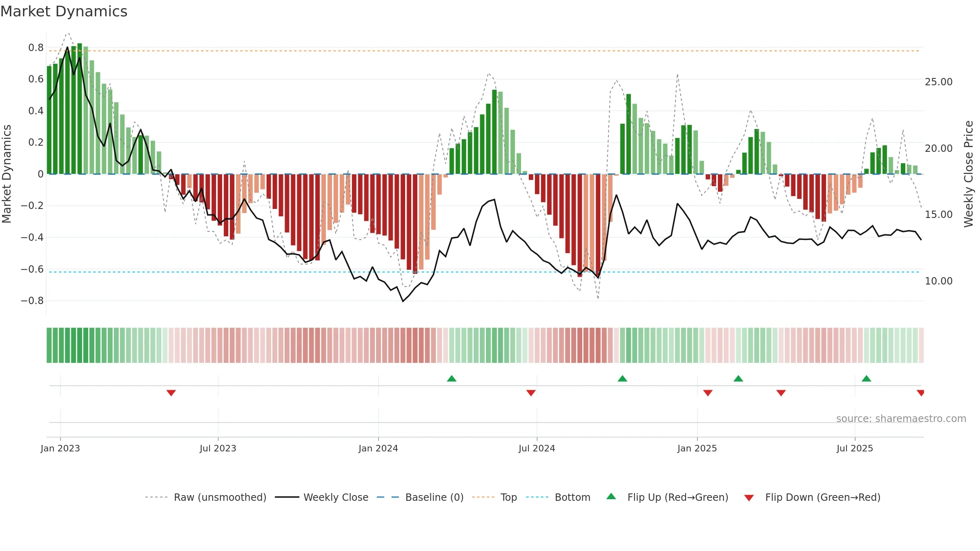
Task: Click the Market Dynamics chart title
Action: click(x=64, y=11)
